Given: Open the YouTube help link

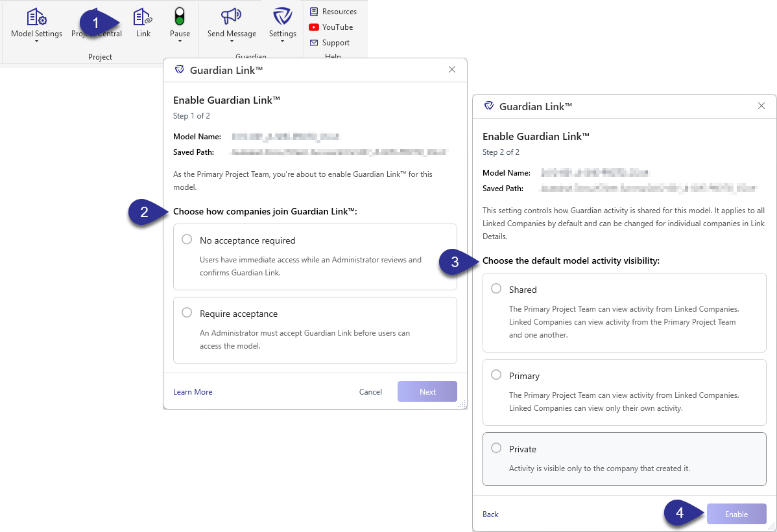Looking at the screenshot, I should coord(331,27).
